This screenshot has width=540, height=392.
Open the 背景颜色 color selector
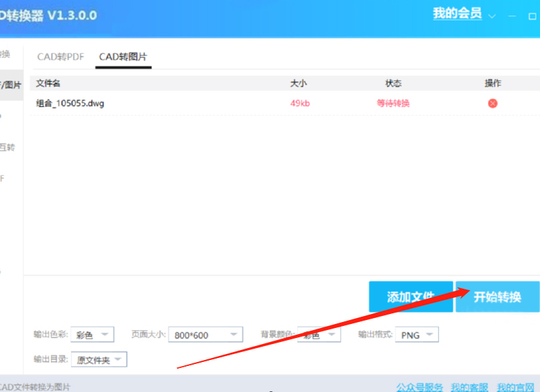(x=318, y=334)
